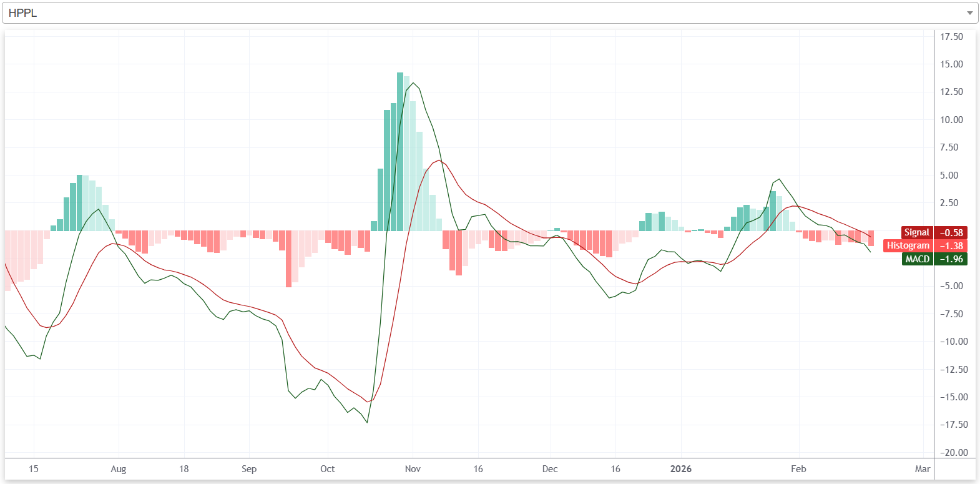Click the Signal value -0.58 tag
The width and height of the screenshot is (980, 484).
point(951,232)
